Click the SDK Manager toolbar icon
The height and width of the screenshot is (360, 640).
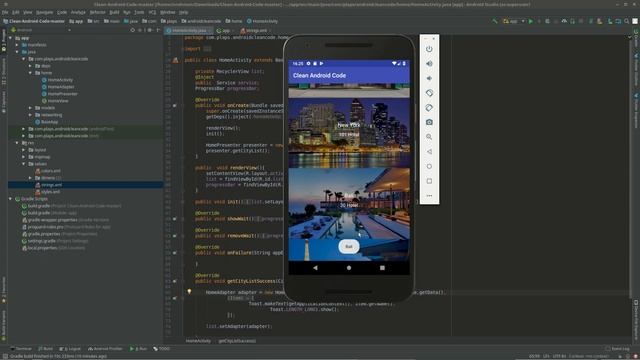tap(618, 21)
